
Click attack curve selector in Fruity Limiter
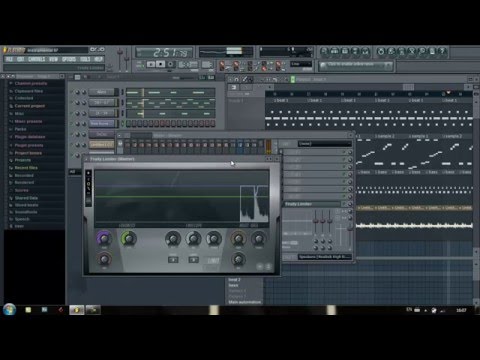173,260
